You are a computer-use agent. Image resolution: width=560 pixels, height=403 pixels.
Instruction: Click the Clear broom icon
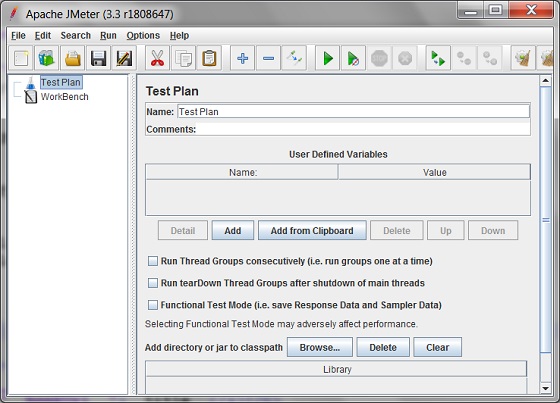[x=523, y=58]
